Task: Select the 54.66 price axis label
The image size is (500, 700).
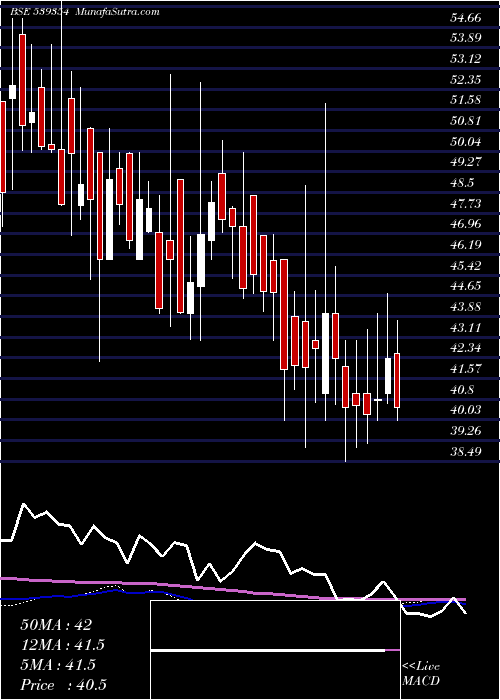Action: point(466,18)
